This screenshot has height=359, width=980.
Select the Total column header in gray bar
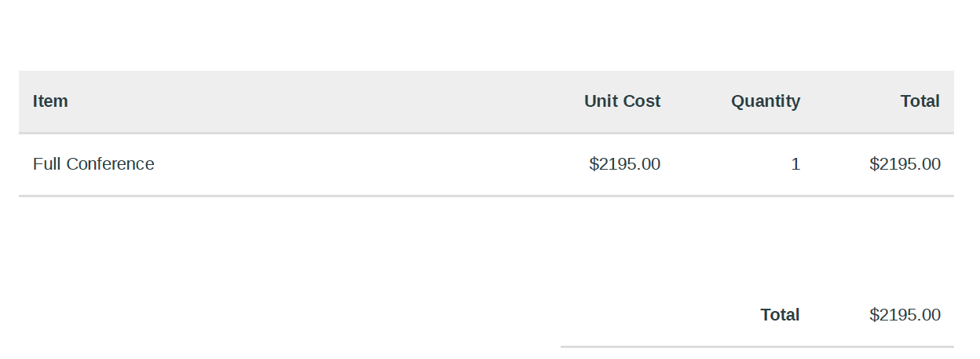pyautogui.click(x=920, y=101)
